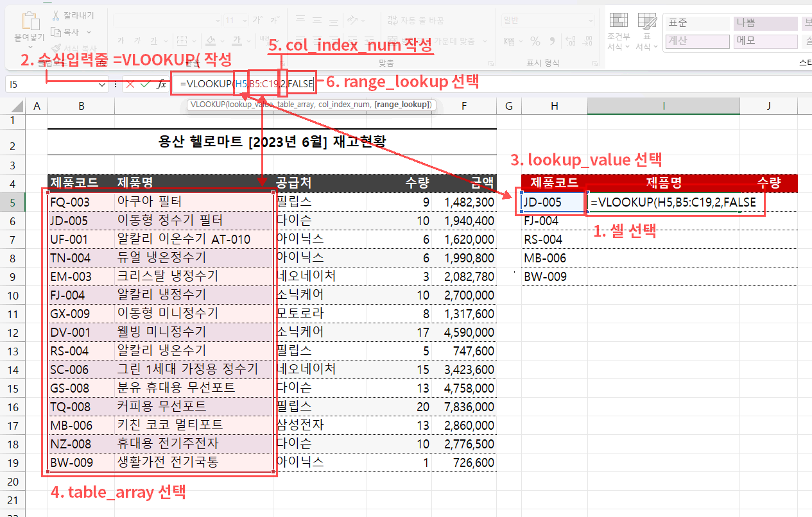
Task: Open the font size 11 dropdown
Action: (x=243, y=21)
